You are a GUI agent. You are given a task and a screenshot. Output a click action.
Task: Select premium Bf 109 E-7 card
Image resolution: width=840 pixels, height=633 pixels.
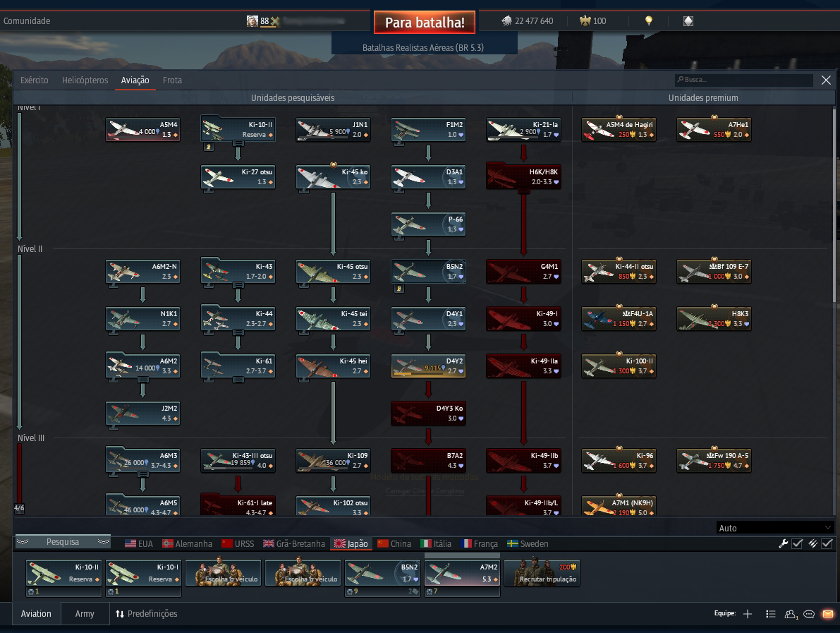coord(714,271)
